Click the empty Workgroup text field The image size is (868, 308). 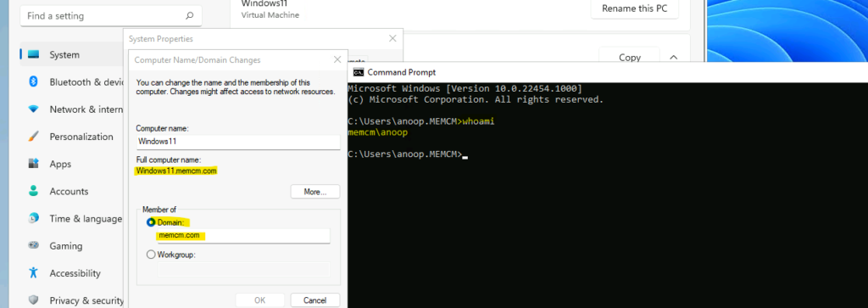(243, 269)
